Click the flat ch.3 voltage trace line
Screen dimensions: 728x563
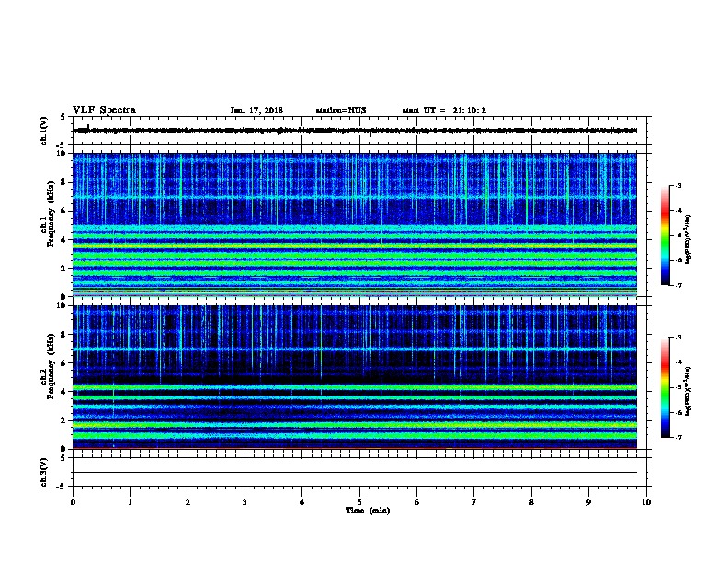355,473
